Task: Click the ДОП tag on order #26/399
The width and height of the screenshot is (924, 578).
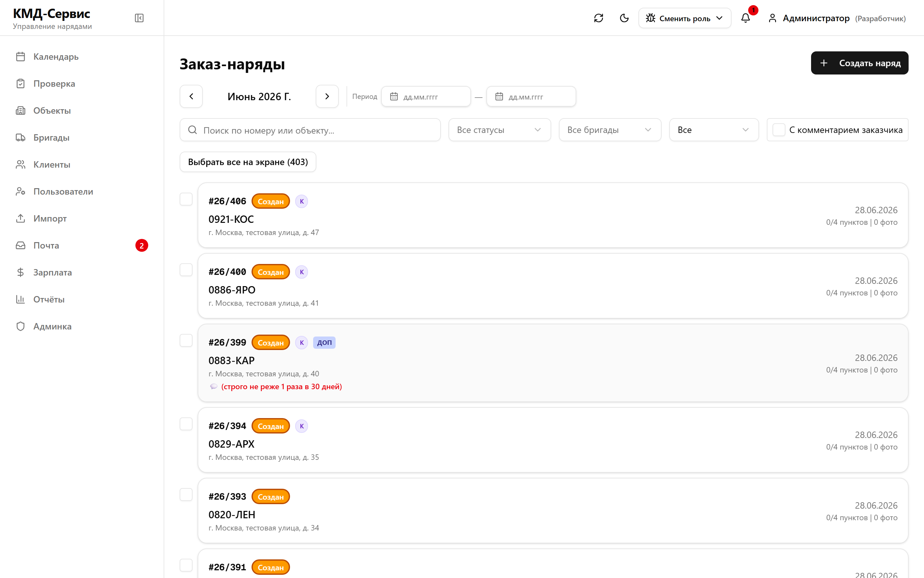Action: [324, 343]
